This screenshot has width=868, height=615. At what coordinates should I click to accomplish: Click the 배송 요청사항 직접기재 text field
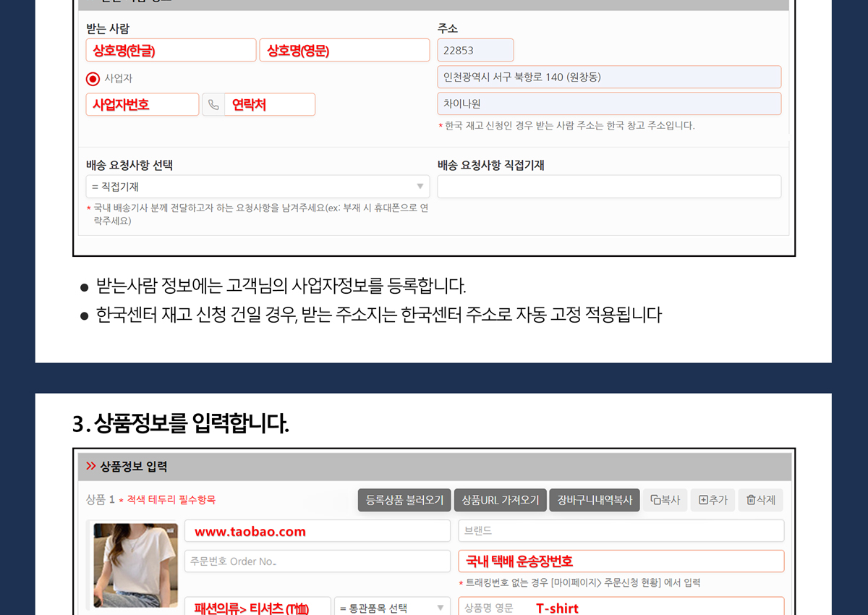[609, 187]
